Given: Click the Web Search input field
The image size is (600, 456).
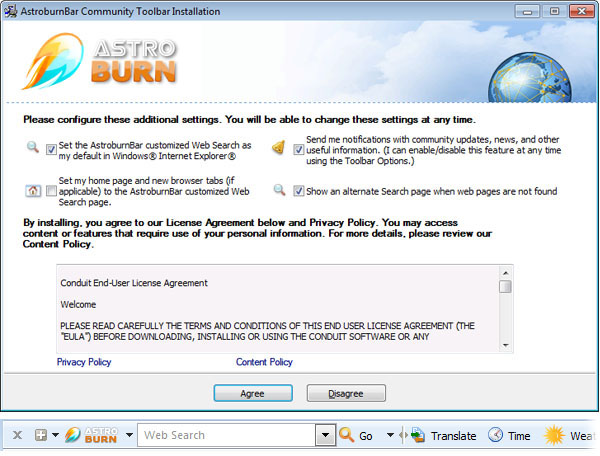Looking at the screenshot, I should pos(227,435).
